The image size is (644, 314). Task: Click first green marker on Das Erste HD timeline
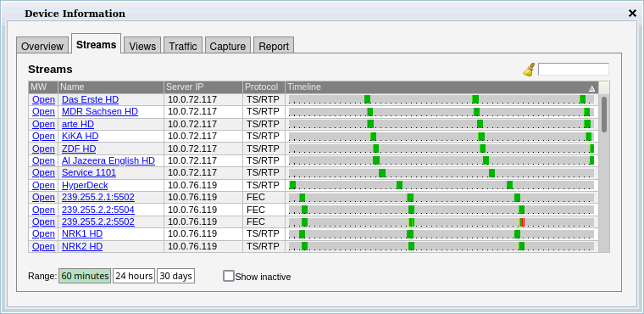367,99
